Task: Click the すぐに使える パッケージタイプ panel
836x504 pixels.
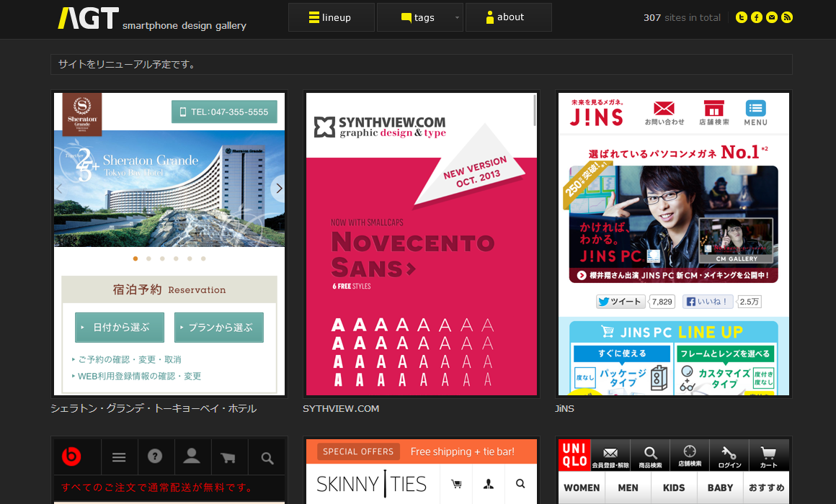Action: (622, 370)
